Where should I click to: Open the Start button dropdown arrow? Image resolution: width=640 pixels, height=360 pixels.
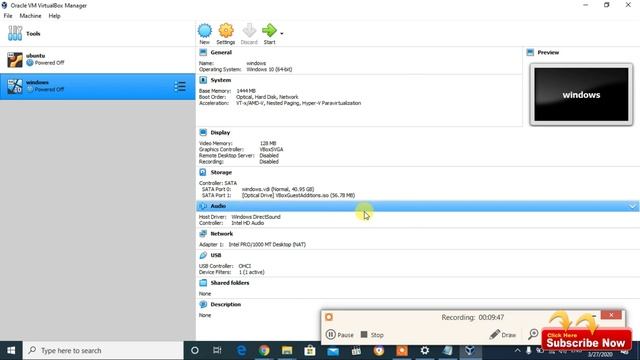pos(282,33)
